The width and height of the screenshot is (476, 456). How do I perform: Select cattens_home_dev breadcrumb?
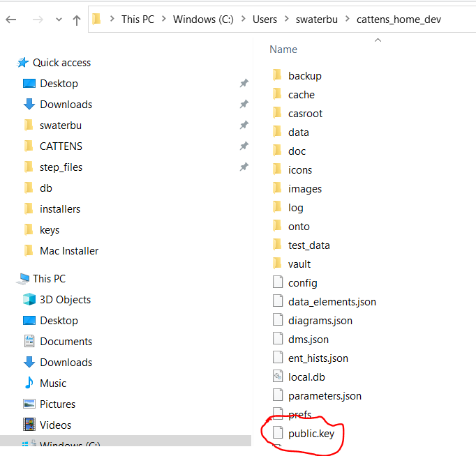point(399,20)
